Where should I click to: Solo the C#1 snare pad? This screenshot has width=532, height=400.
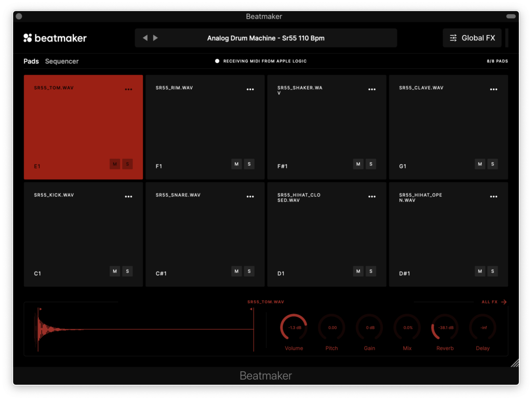click(x=249, y=272)
